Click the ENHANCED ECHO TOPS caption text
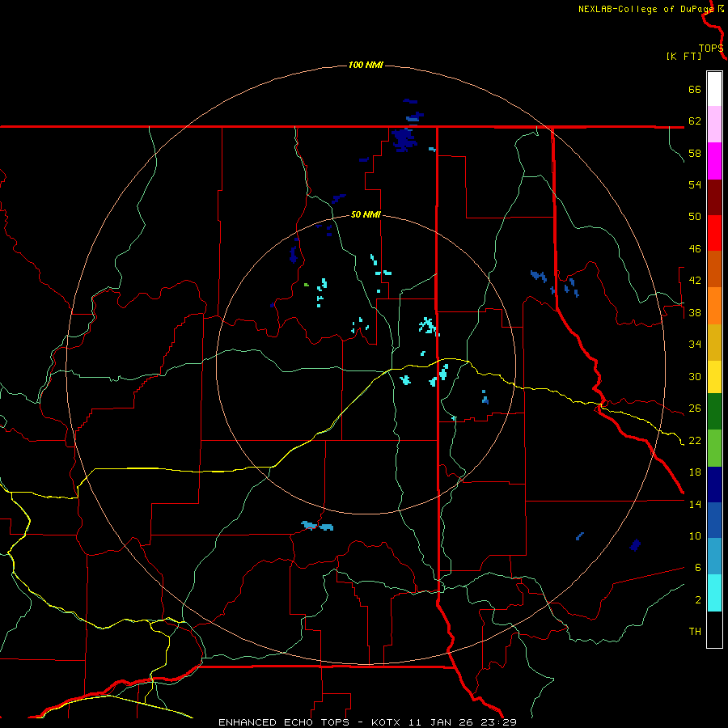728x728 pixels. [x=284, y=722]
